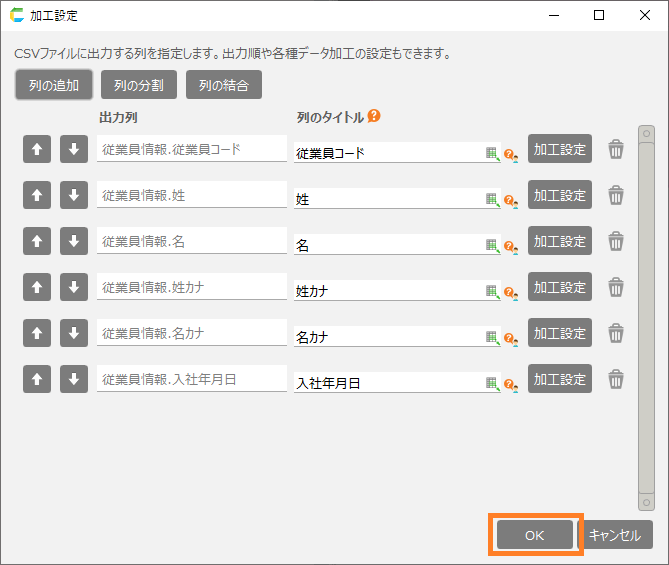The height and width of the screenshot is (565, 669).
Task: Move 入社年月日 row up with arrow
Action: tap(36, 380)
